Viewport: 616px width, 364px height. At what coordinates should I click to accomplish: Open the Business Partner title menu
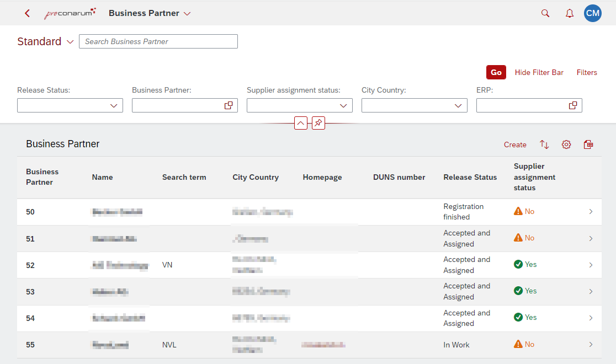[x=149, y=13]
